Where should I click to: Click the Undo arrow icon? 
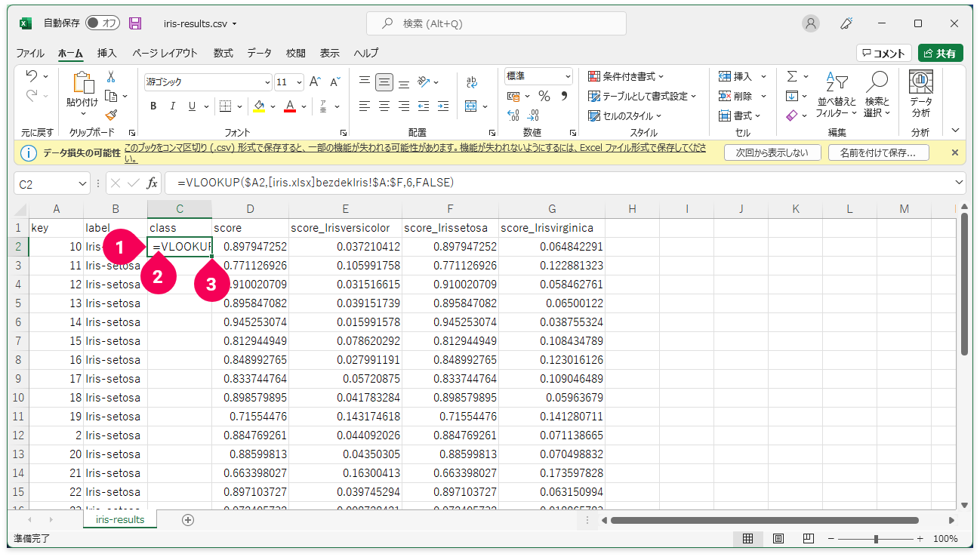point(32,76)
